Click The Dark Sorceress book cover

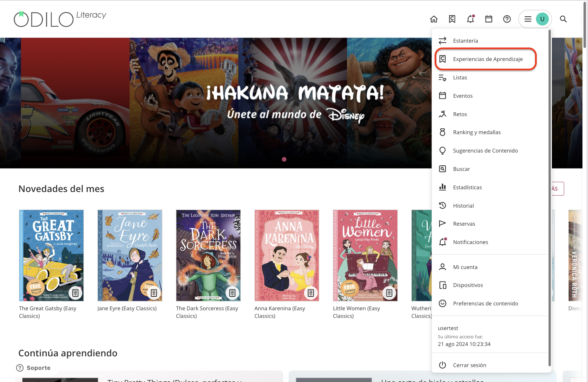click(208, 255)
